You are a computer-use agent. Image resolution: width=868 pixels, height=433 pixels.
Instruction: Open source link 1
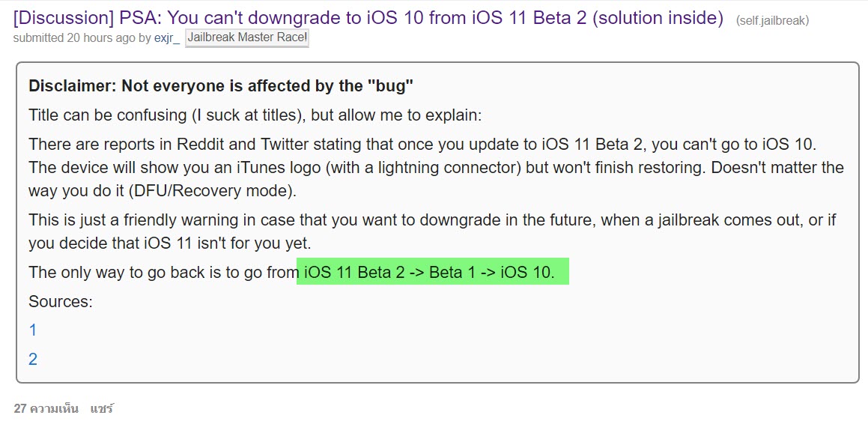tap(32, 330)
